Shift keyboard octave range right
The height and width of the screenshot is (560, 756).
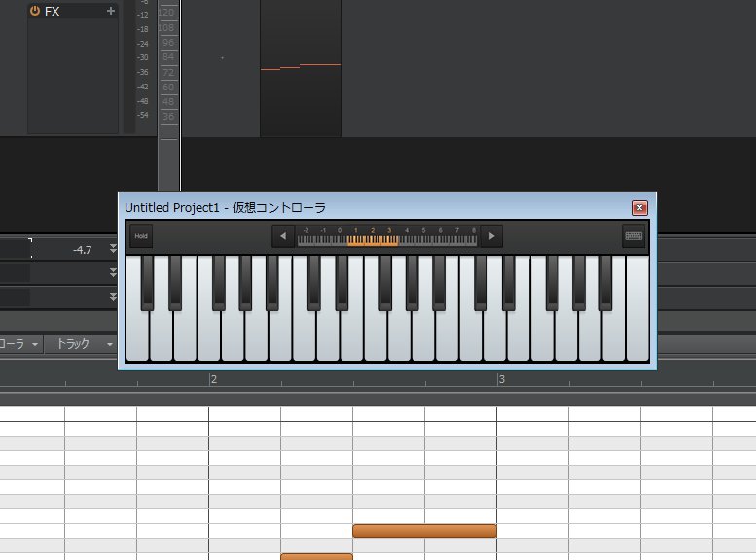coord(491,236)
